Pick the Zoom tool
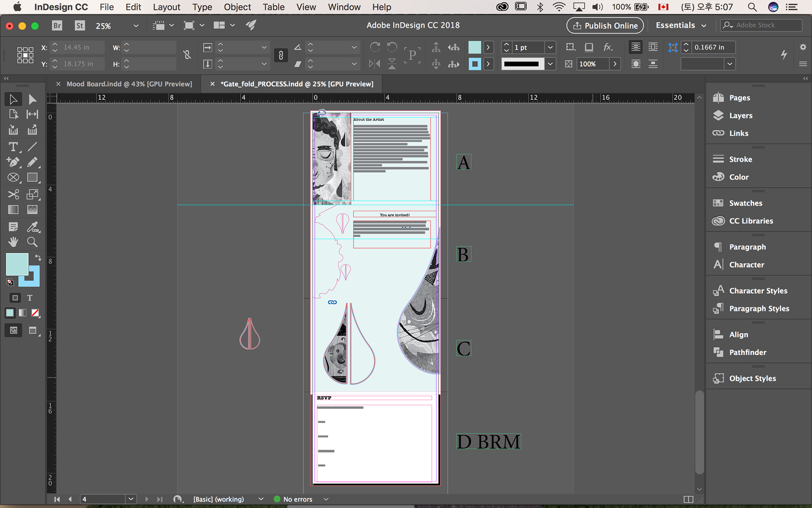Screen dimensions: 812x508 click(32, 242)
